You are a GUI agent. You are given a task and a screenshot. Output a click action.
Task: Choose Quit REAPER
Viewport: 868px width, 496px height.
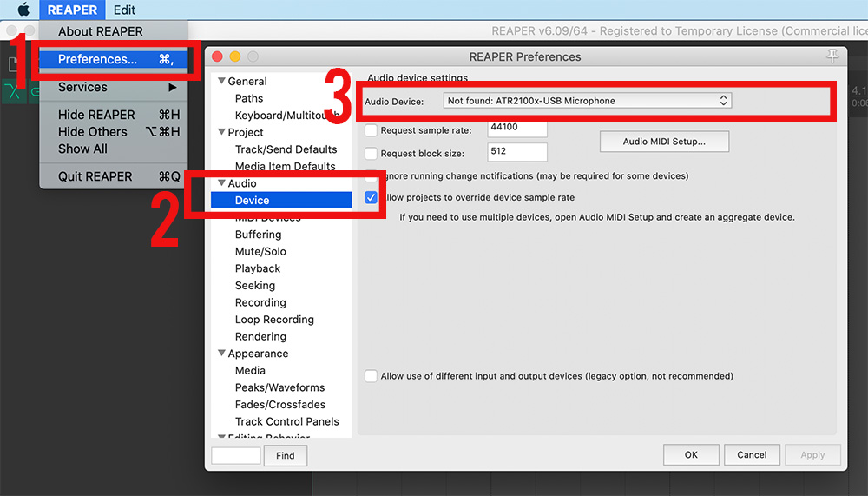tap(114, 177)
